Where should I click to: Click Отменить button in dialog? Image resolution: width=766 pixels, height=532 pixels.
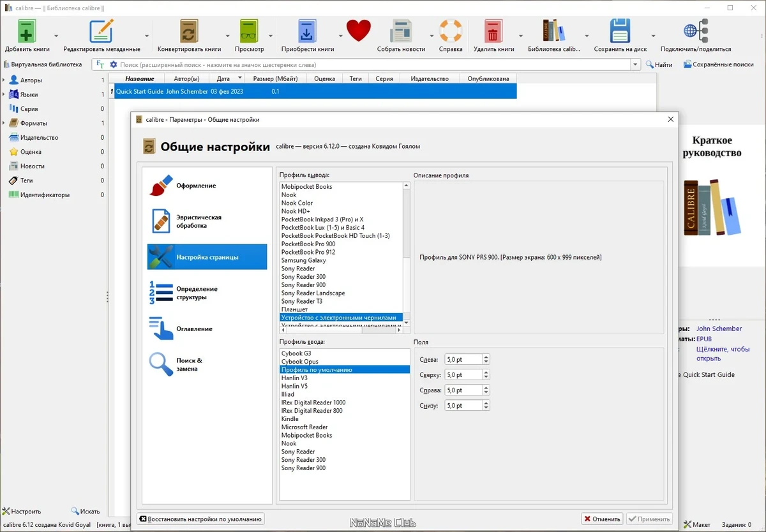[602, 519]
